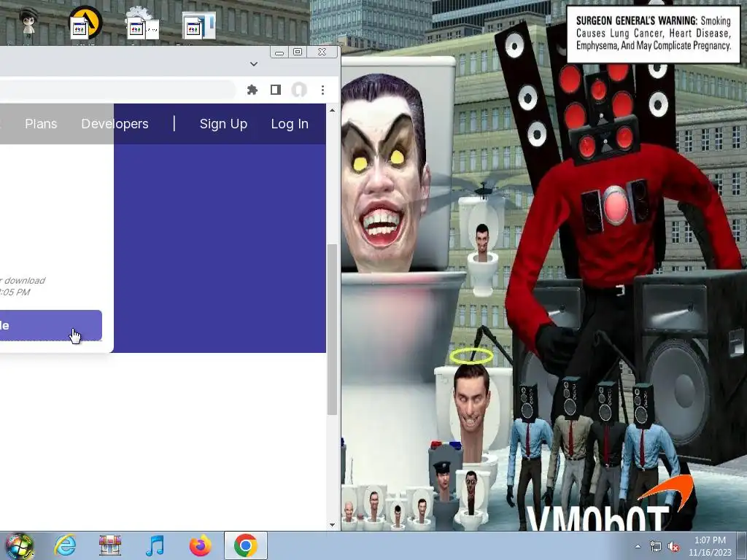Open the Developers menu item
Screen dimensions: 747x560
(115, 124)
